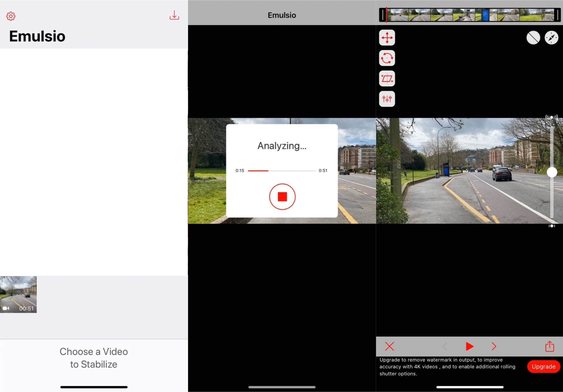The height and width of the screenshot is (392, 563).
Task: Tap the maximum stabilization icon above slider
Action: click(551, 117)
